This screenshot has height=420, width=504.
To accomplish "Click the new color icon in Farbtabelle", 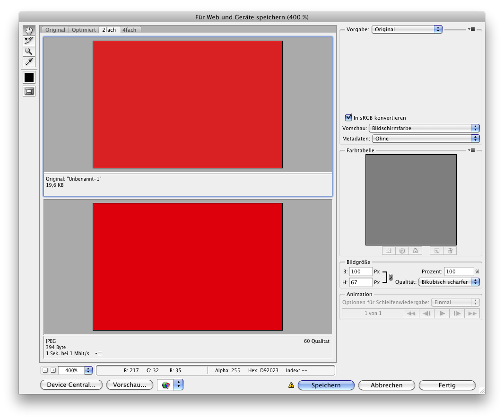I will click(x=436, y=251).
